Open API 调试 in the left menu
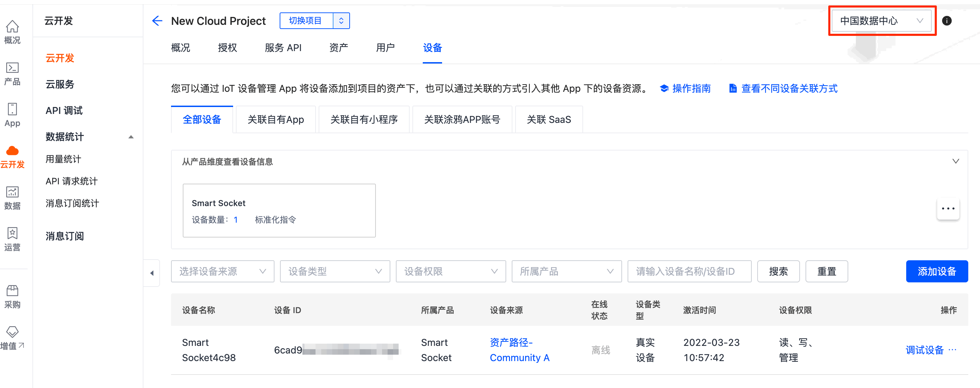980x388 pixels. point(64,110)
